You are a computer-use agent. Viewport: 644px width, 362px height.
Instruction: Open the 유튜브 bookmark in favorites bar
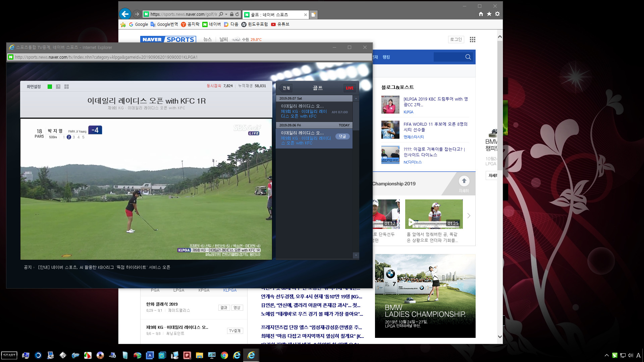click(280, 24)
